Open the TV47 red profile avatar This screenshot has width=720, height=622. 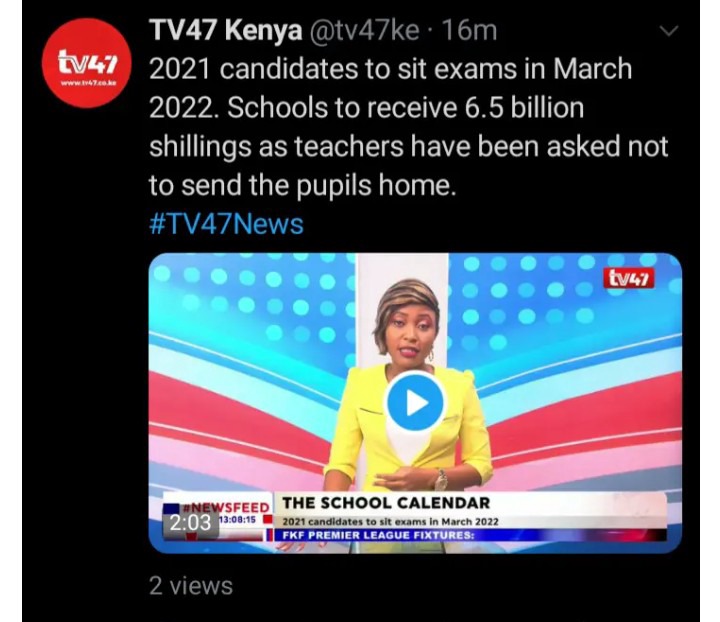coord(86,63)
